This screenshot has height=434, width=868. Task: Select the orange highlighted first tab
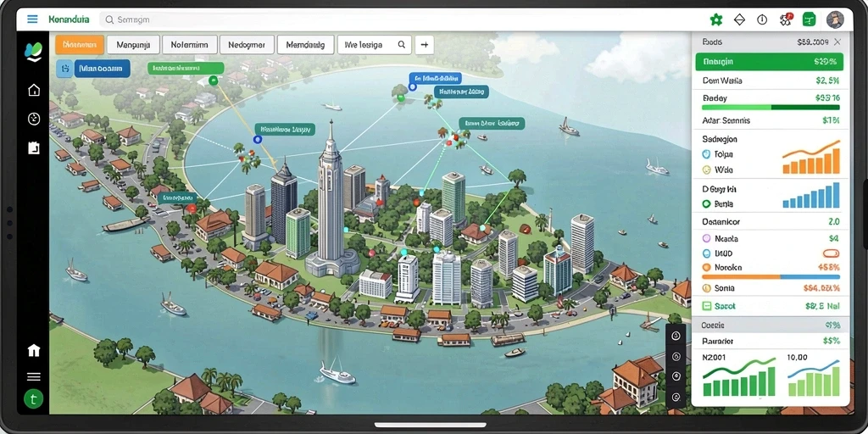point(80,44)
